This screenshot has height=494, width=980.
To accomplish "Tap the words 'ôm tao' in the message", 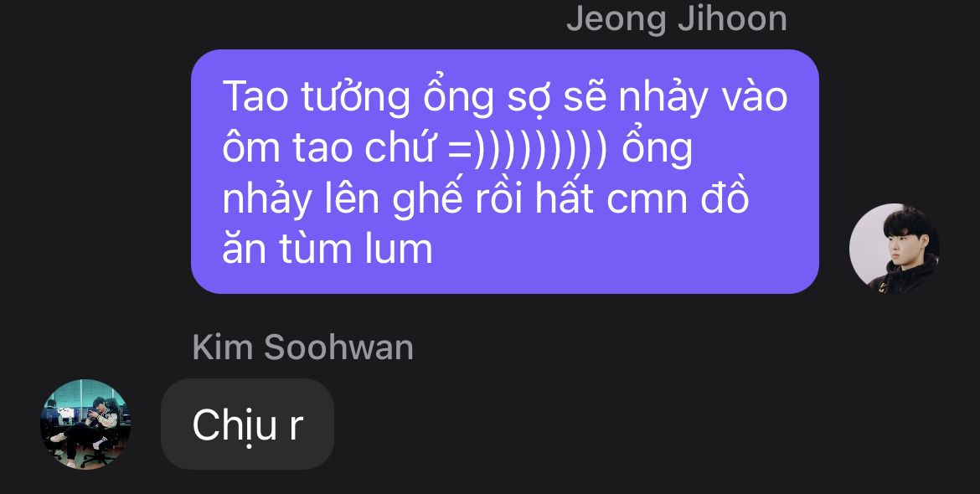I will 286,149.
